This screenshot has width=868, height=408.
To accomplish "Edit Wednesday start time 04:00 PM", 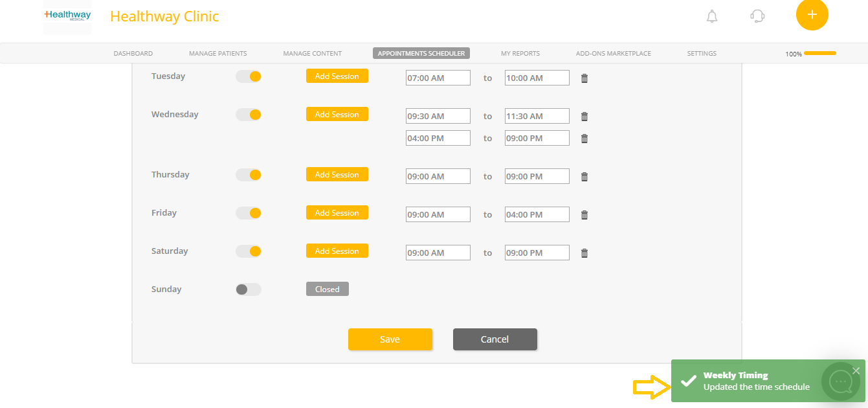I will click(x=438, y=138).
